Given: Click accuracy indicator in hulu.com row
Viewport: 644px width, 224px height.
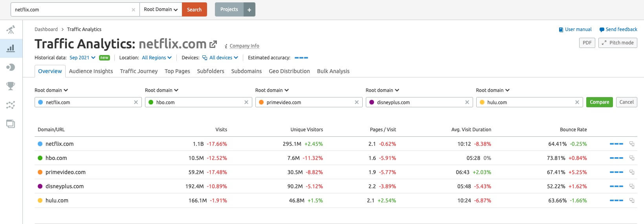Looking at the screenshot, I should [x=616, y=200].
